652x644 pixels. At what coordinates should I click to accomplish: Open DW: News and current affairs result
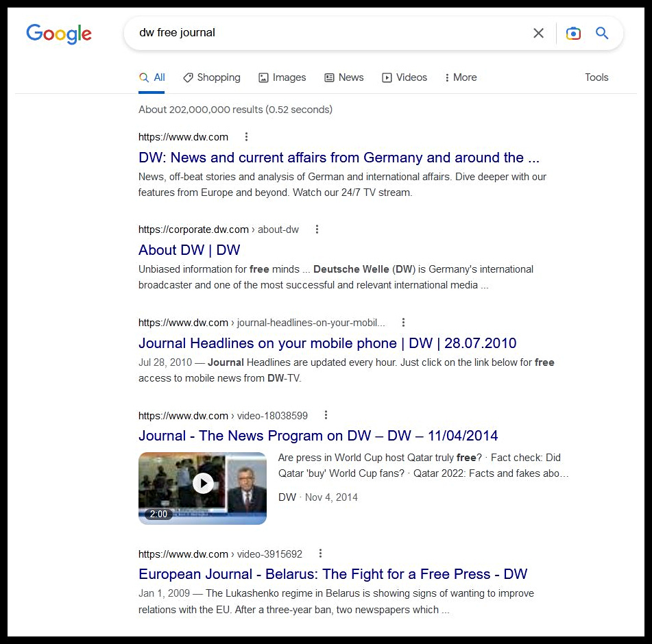pos(339,158)
